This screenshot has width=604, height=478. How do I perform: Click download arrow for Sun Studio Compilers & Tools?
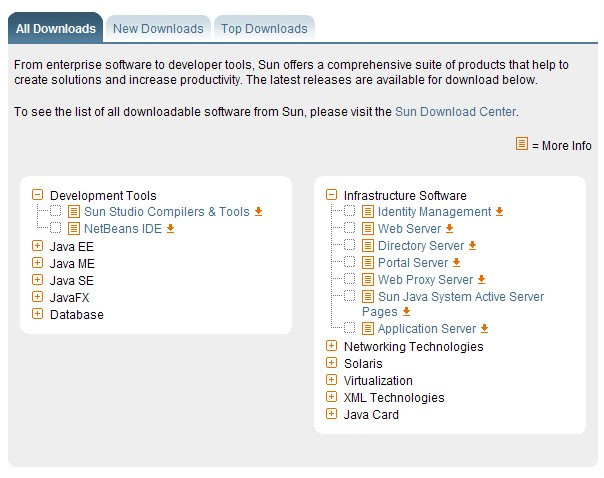(258, 211)
